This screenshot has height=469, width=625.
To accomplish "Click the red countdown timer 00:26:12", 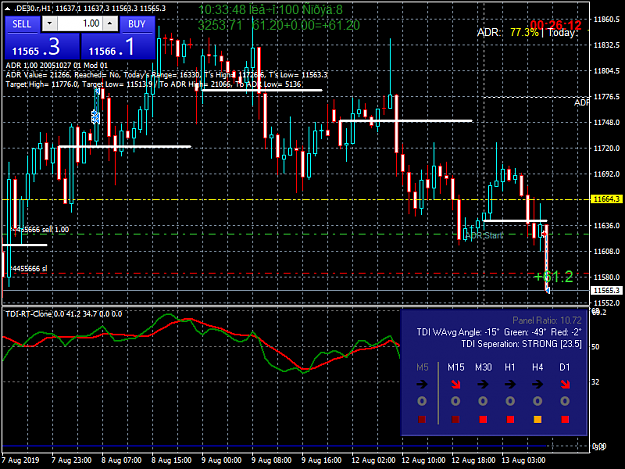I will (556, 26).
